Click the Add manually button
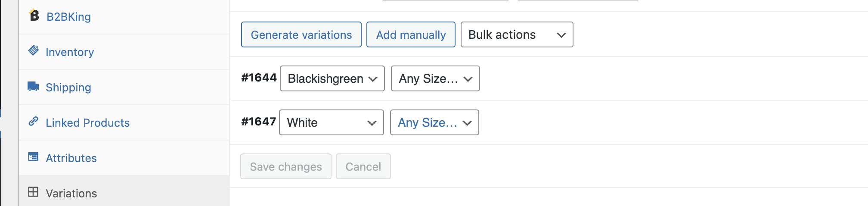868x206 pixels. [x=411, y=34]
